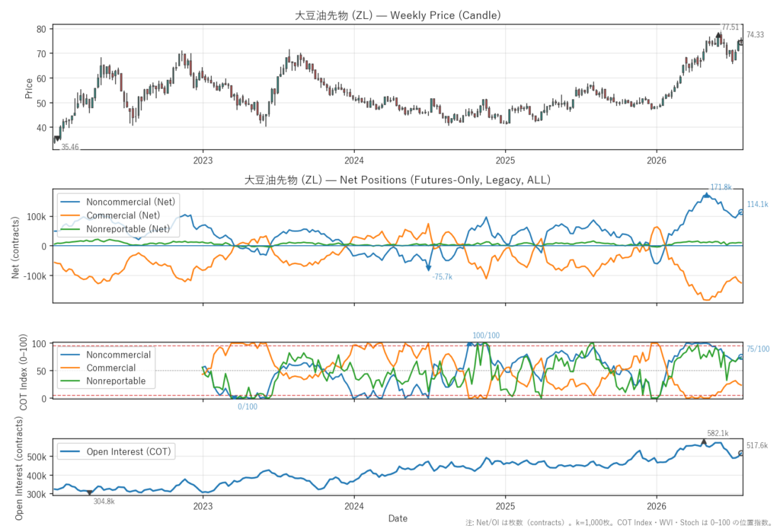This screenshot has height=532, width=780.
Task: Click the 77.51 price peak marker
Action: pyautogui.click(x=718, y=35)
